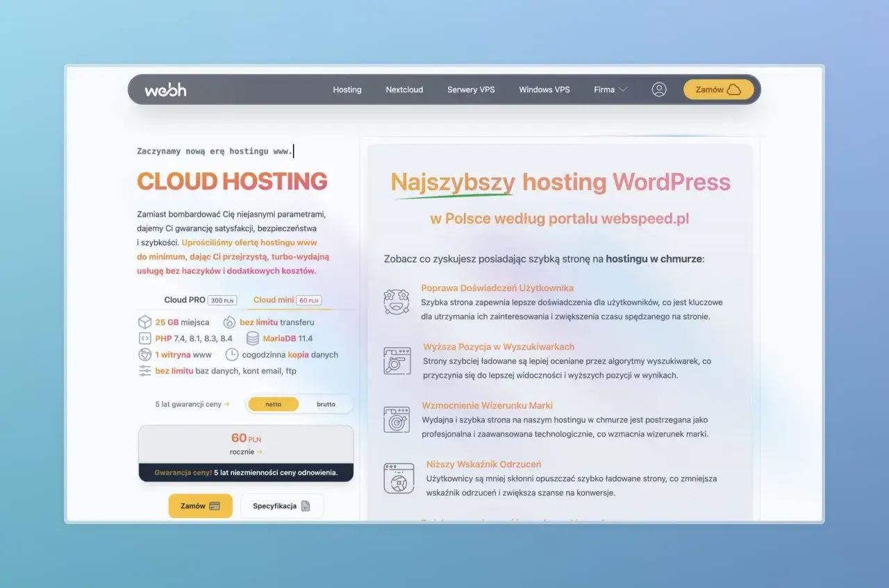Click the 60 PLN badge on Cloud mini
This screenshot has width=889, height=588.
310,301
